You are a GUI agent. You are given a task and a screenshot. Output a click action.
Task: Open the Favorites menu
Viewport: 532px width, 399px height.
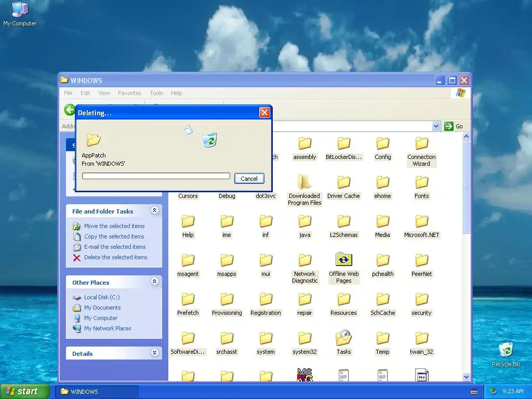pyautogui.click(x=129, y=93)
